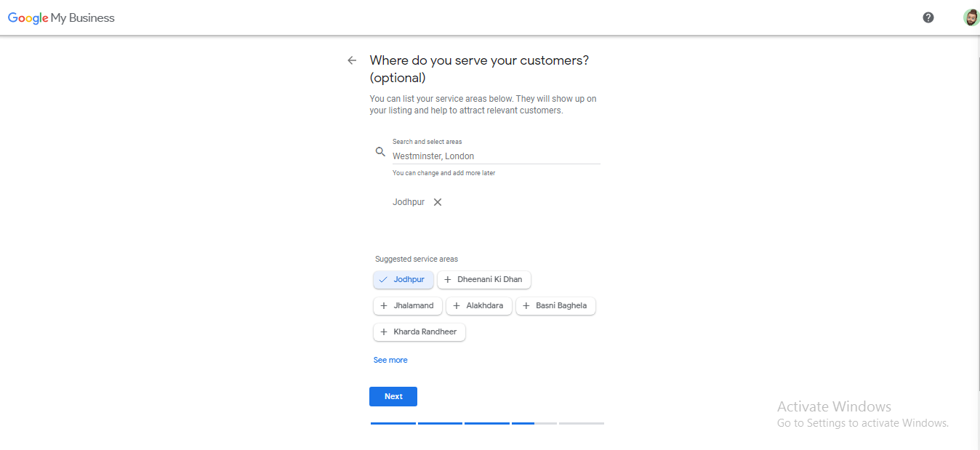Image resolution: width=980 pixels, height=450 pixels.
Task: Click the search magnifier icon
Action: (379, 152)
